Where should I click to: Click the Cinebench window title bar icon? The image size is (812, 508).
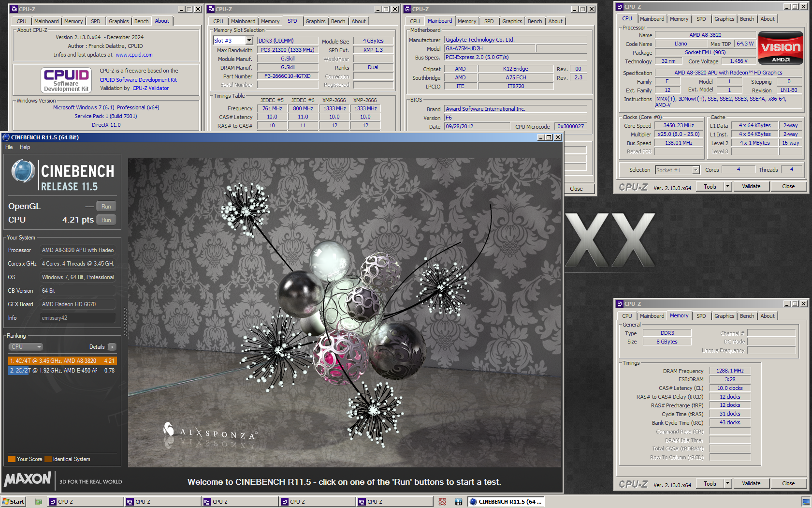[x=6, y=137]
